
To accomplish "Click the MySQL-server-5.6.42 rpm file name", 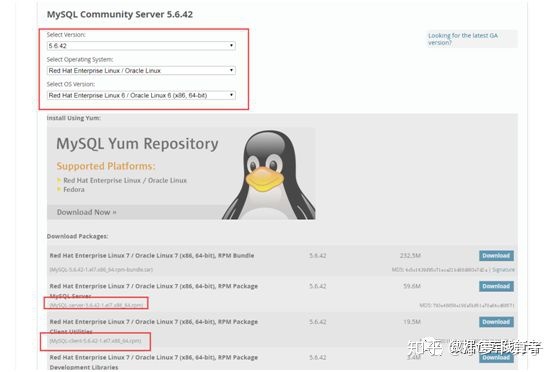I will 96,305.
